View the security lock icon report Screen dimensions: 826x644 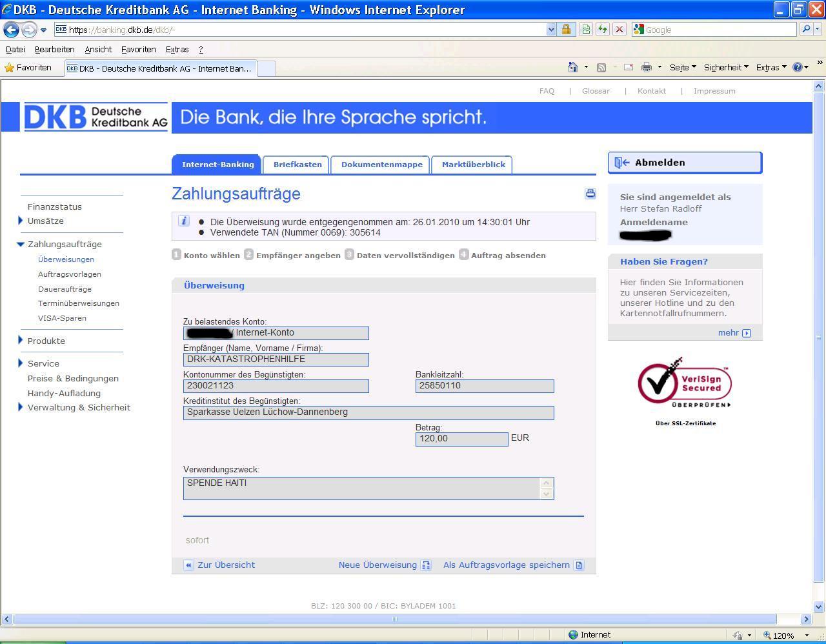tap(566, 29)
